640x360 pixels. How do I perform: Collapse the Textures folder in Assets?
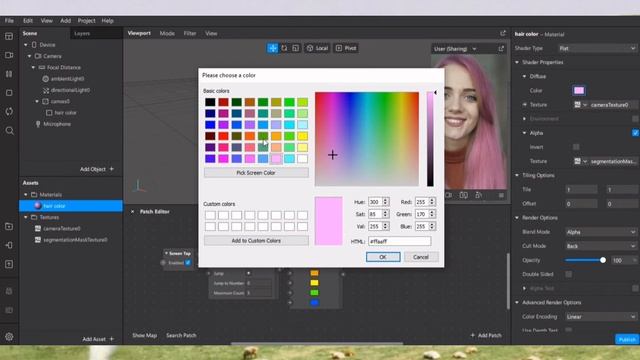click(26, 217)
